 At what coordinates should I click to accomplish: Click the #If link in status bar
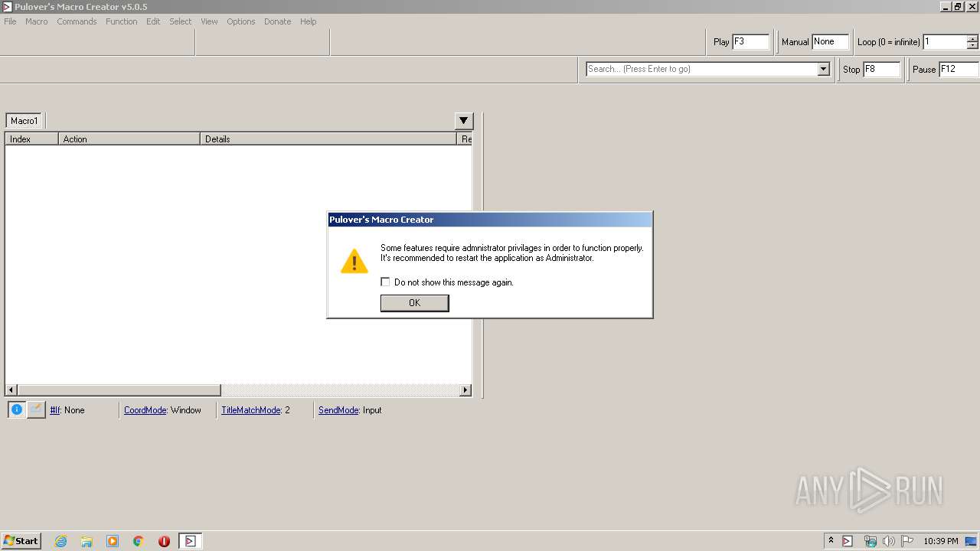55,410
